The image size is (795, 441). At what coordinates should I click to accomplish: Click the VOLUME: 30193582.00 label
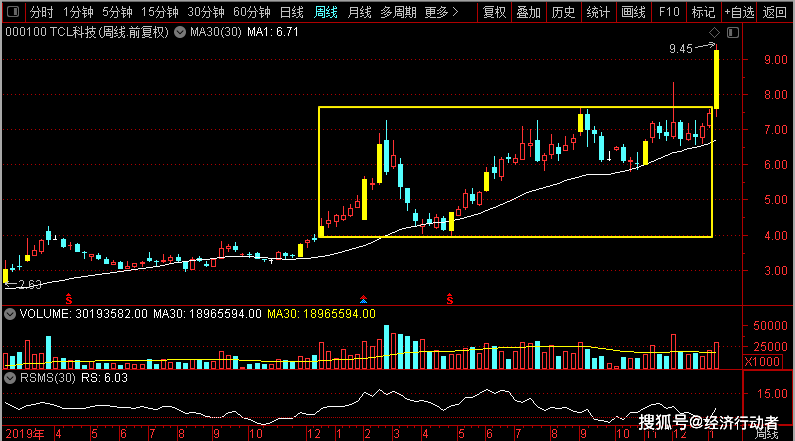[x=84, y=314]
